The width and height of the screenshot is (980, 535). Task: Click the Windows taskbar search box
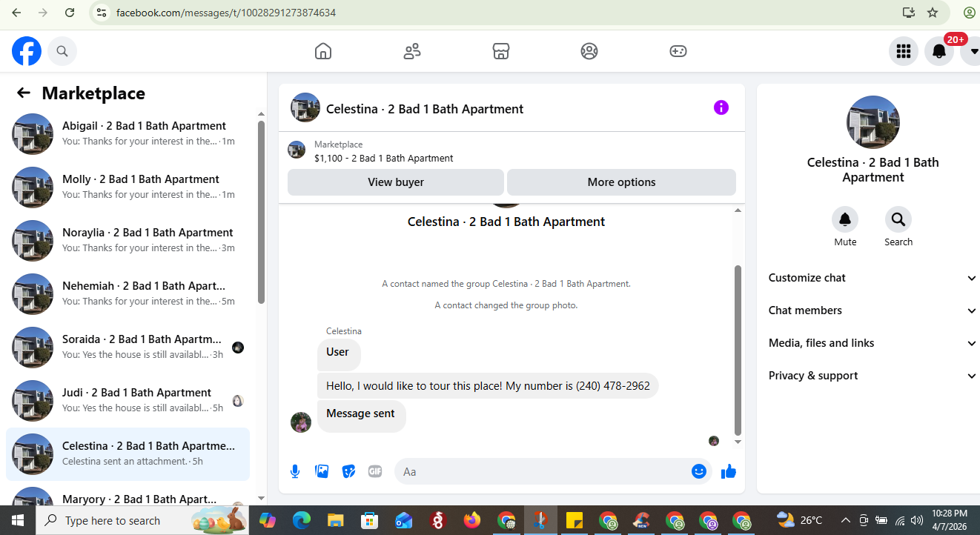tap(141, 520)
